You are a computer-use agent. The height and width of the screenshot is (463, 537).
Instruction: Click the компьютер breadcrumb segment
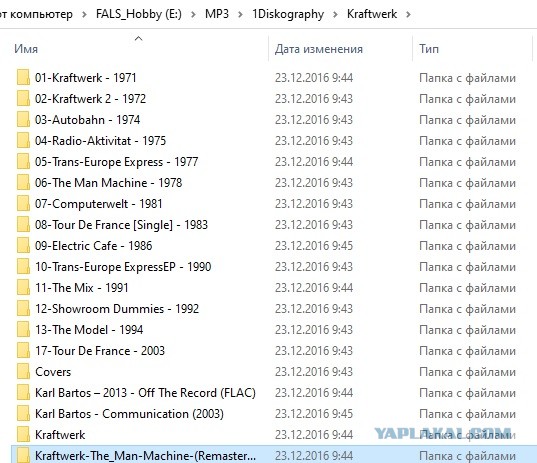41,14
